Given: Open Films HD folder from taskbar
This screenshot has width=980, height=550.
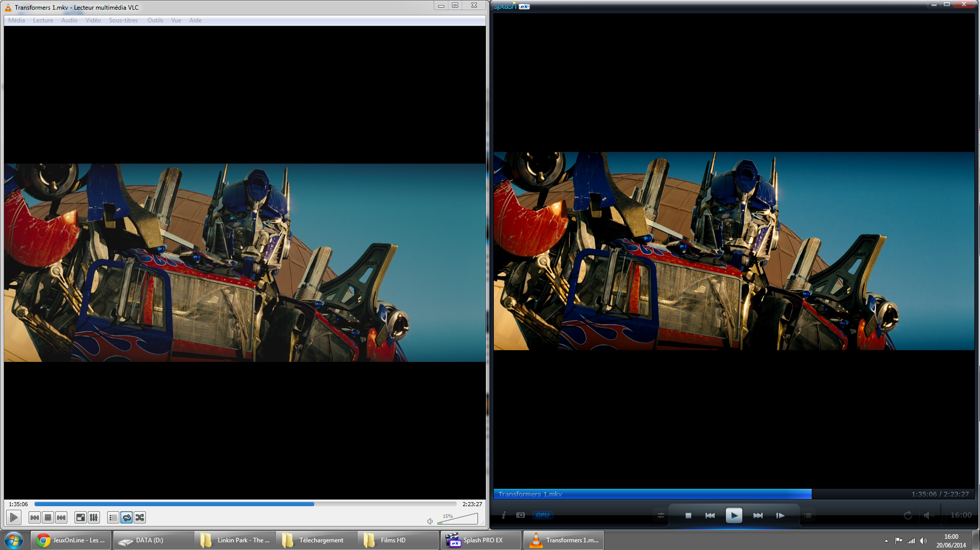Looking at the screenshot, I should pos(399,540).
